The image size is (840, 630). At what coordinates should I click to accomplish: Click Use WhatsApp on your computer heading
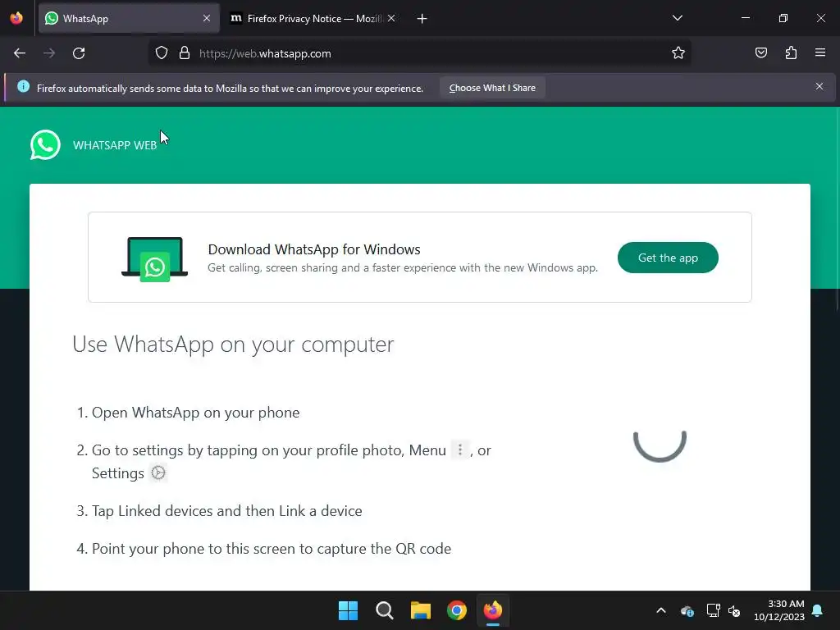[x=233, y=345]
